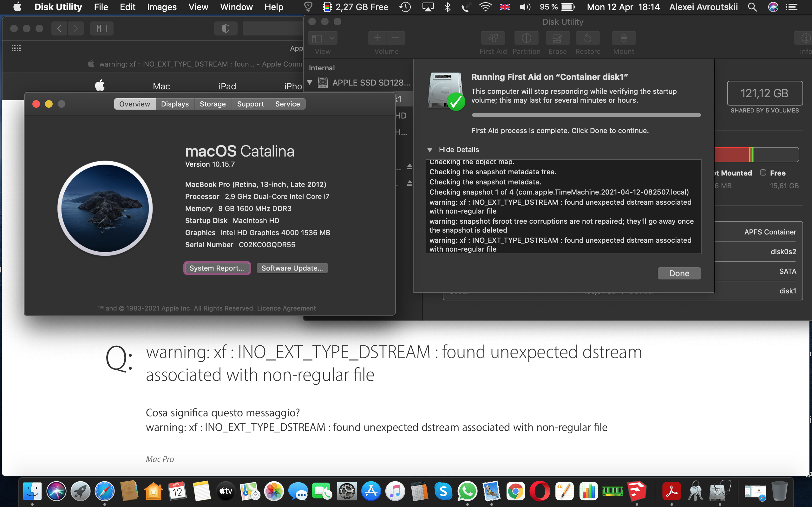Check the Free space checkbox
The image size is (812, 507).
tap(764, 172)
